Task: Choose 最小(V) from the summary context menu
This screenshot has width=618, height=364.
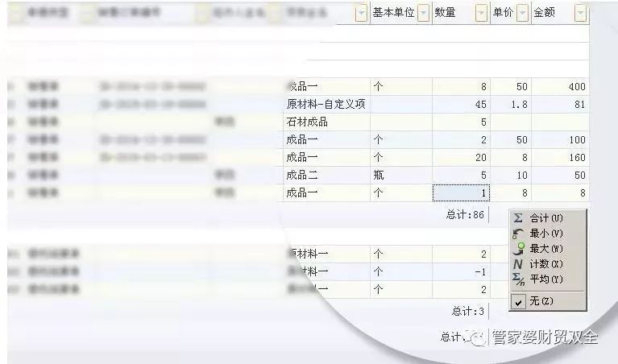Action: (548, 234)
